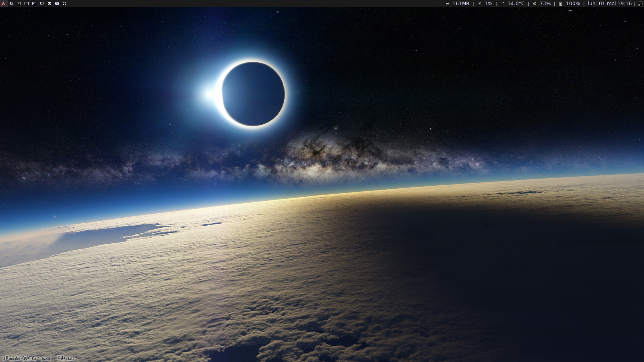Click the 1% CPU usage value

488,4
